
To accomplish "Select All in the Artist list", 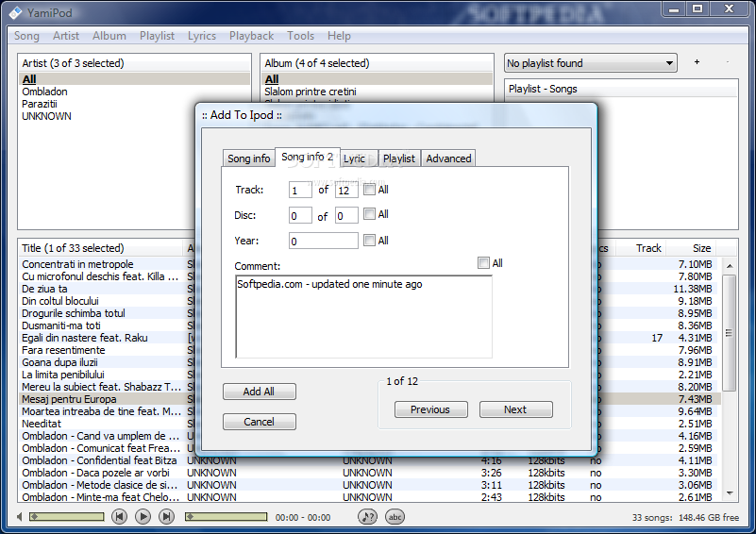I will coord(29,79).
